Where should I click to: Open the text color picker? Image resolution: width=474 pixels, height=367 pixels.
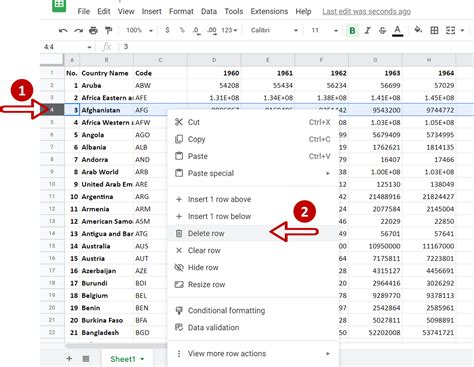(x=397, y=31)
